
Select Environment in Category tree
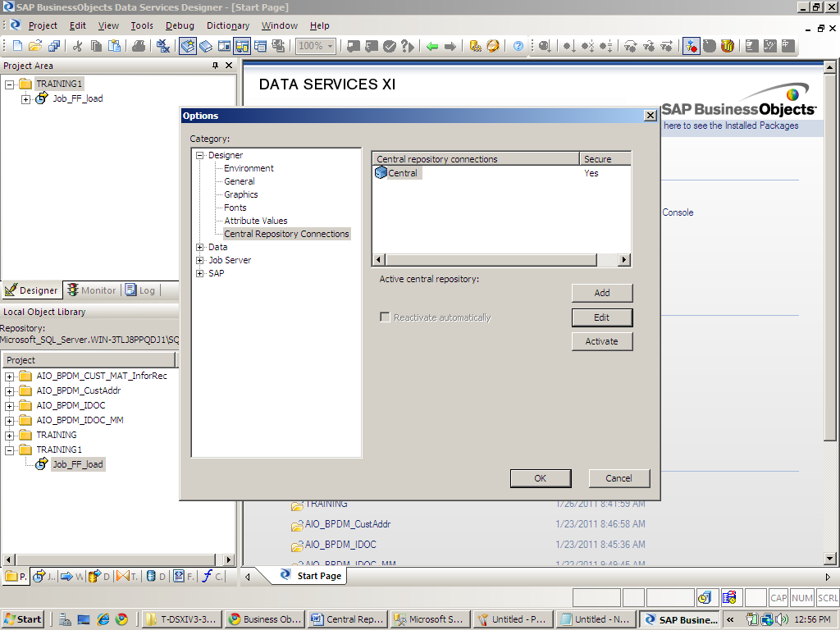249,168
